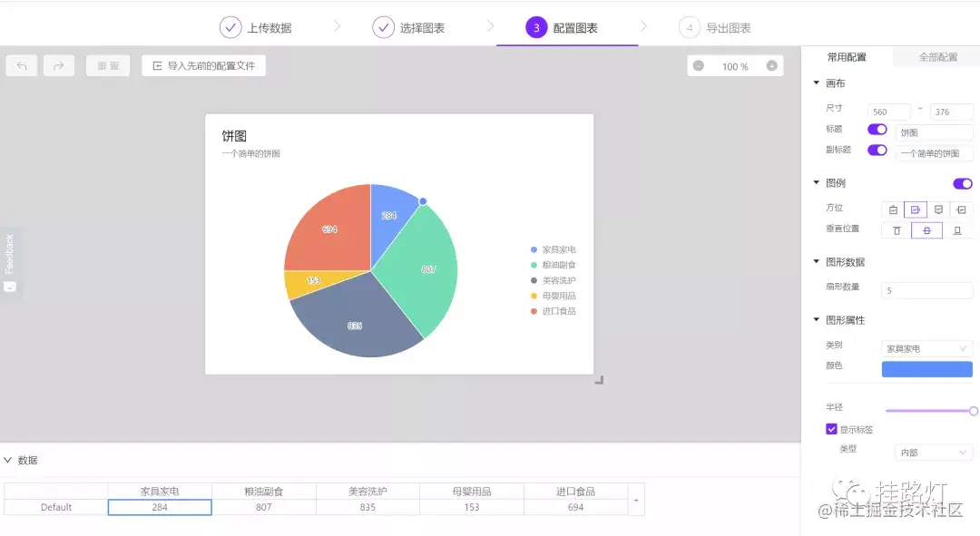Click the 100 % zoom value

point(735,66)
